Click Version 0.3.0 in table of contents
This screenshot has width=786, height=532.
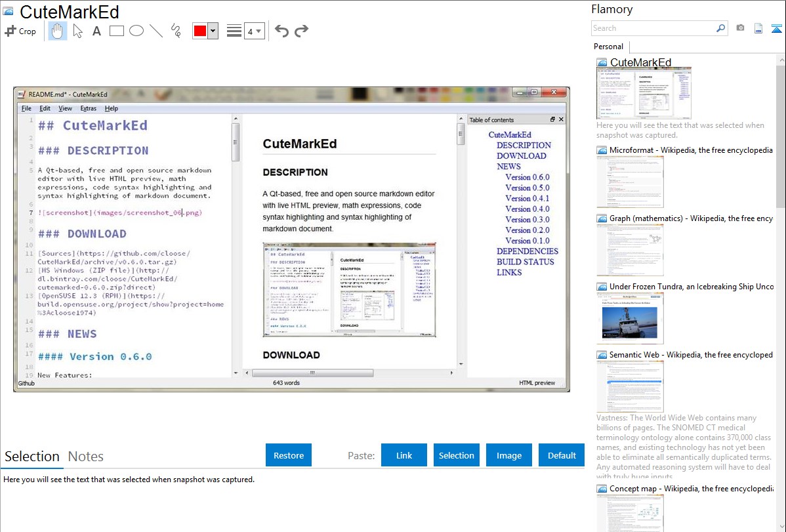click(527, 220)
